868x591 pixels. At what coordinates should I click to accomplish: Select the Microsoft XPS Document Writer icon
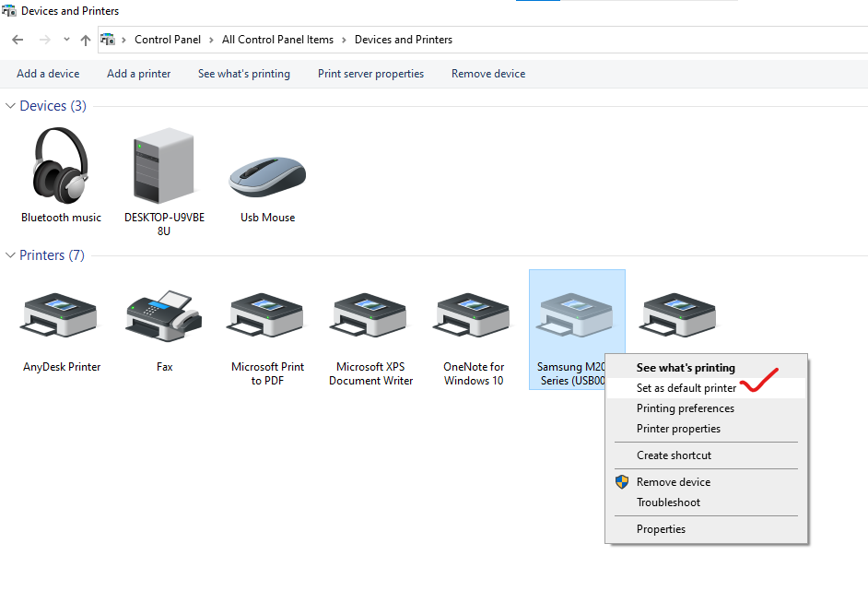point(369,314)
